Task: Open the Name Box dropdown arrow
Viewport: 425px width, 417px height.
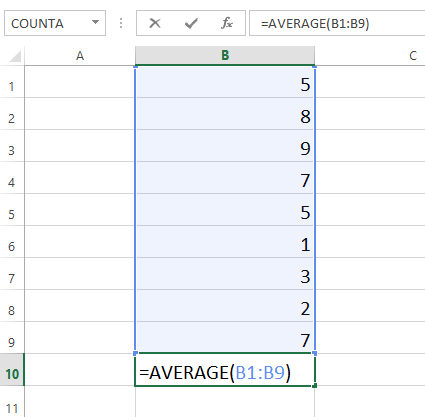Action: coord(95,23)
